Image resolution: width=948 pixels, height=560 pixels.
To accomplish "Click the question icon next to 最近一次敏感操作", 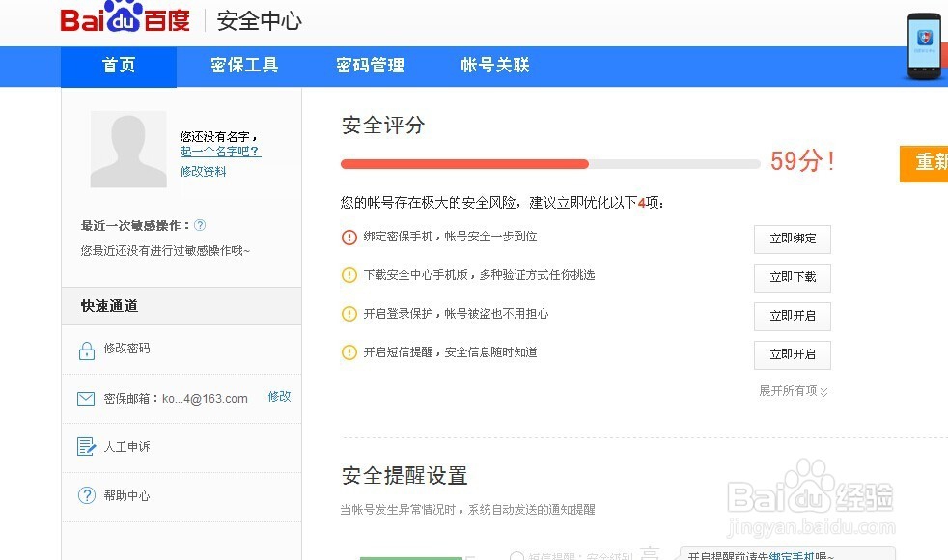I will click(200, 226).
